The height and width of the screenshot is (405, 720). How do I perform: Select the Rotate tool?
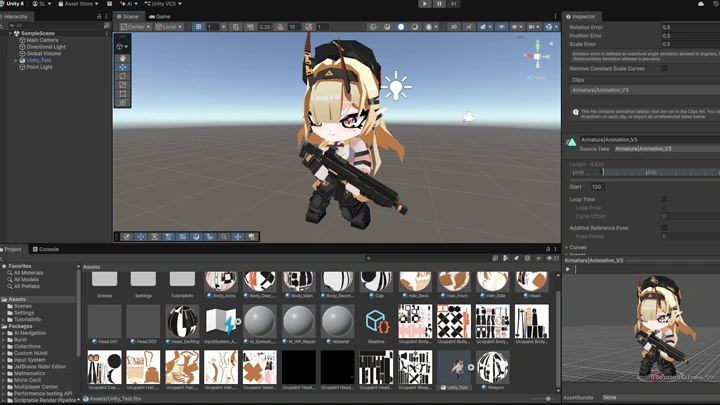[123, 76]
